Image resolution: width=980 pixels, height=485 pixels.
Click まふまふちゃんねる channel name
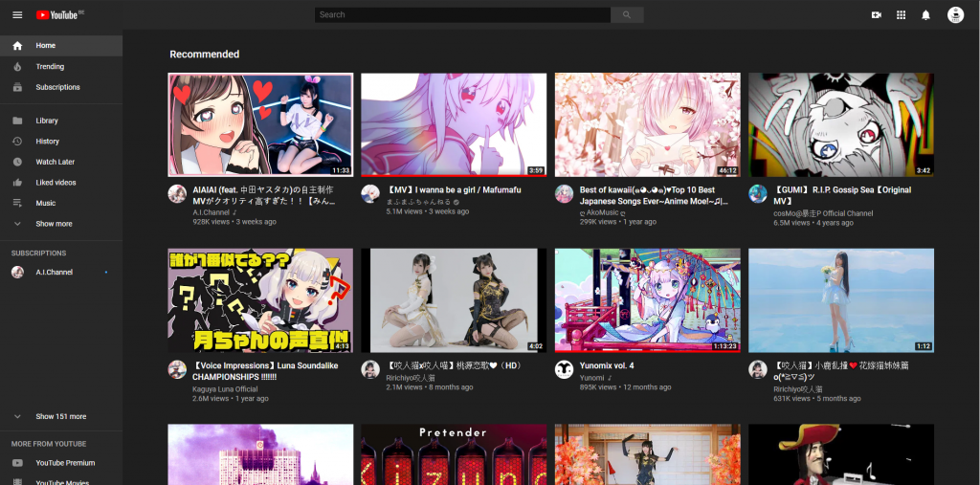pos(419,203)
